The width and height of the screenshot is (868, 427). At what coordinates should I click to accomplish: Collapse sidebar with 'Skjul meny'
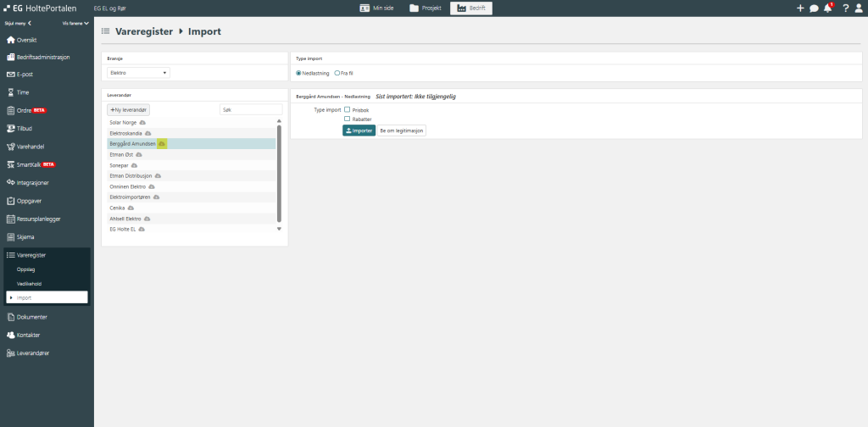[18, 23]
